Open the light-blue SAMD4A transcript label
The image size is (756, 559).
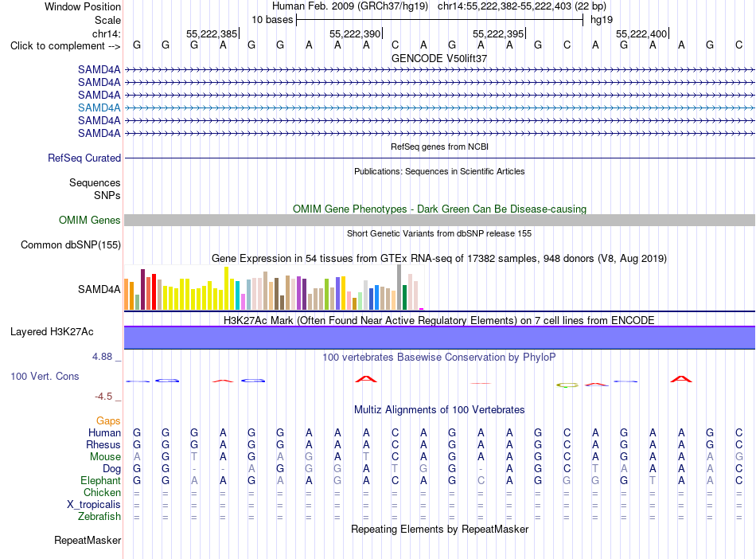99,107
